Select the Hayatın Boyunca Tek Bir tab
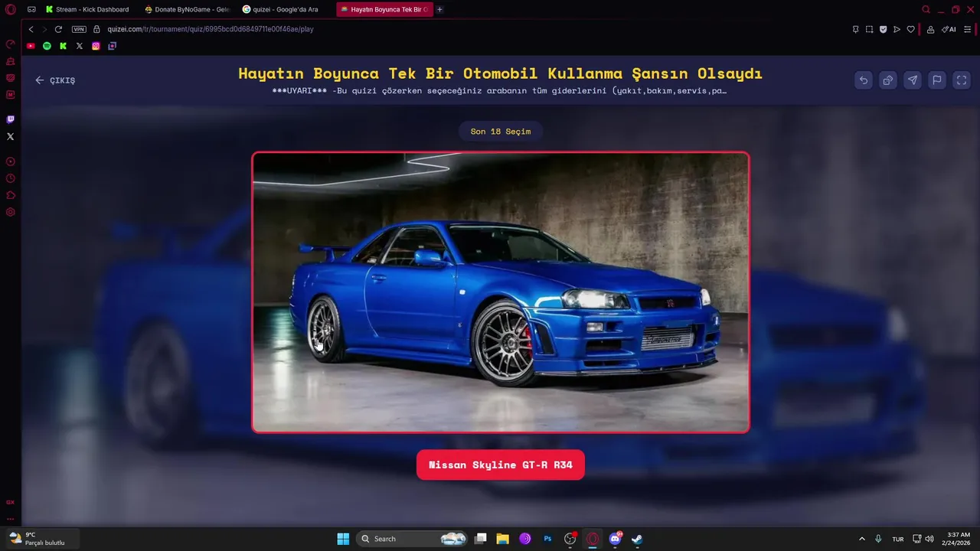Image resolution: width=980 pixels, height=551 pixels. point(384,9)
